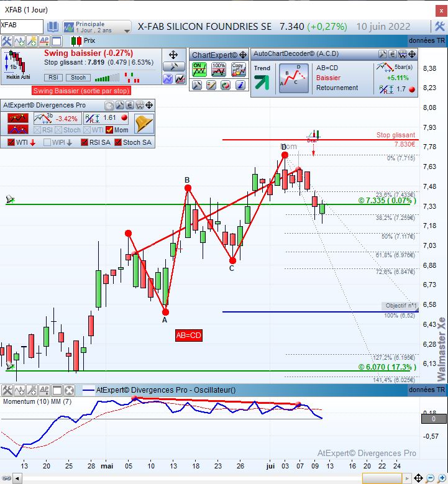Click the alert bell on upper green line

point(10,199)
